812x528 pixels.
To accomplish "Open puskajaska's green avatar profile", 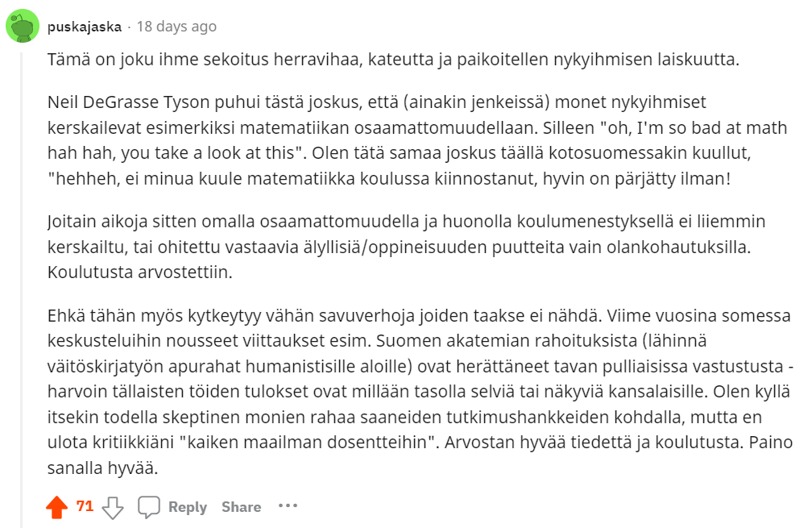I will tap(23, 26).
